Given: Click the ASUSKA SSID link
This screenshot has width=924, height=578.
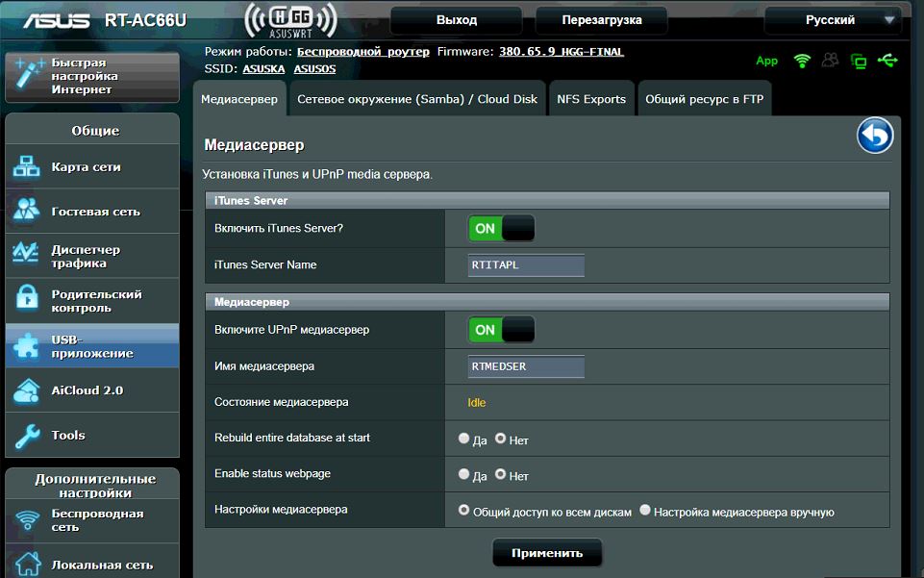Looking at the screenshot, I should [263, 68].
